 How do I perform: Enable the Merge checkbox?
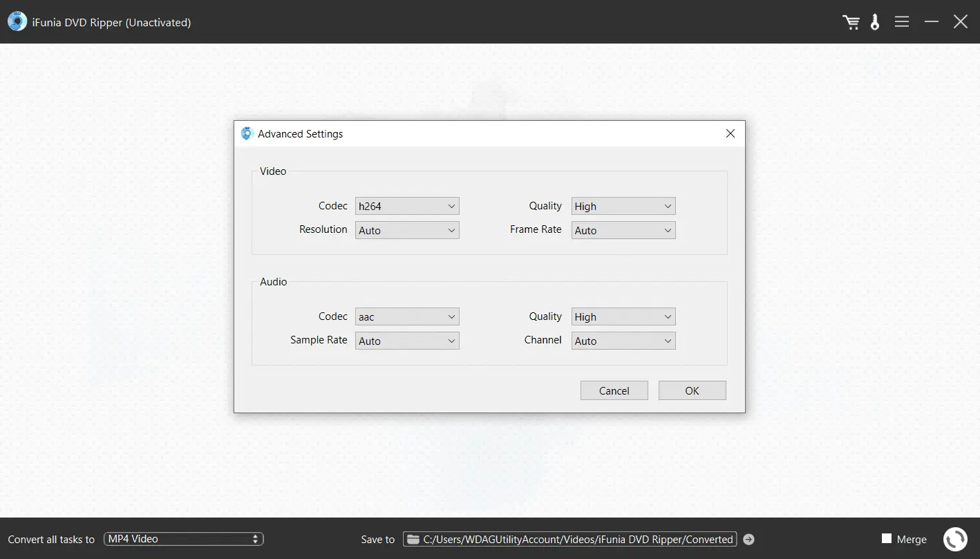tap(887, 538)
